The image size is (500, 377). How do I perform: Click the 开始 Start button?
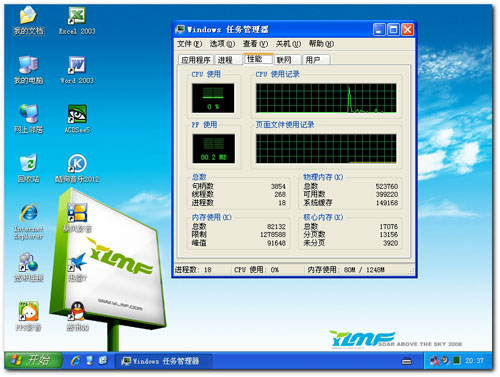[33, 360]
